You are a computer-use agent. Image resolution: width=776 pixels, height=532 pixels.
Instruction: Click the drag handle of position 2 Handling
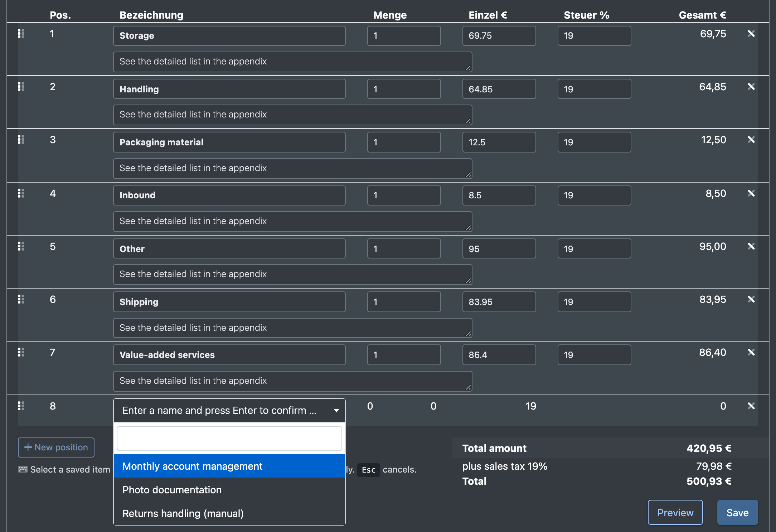pyautogui.click(x=21, y=87)
